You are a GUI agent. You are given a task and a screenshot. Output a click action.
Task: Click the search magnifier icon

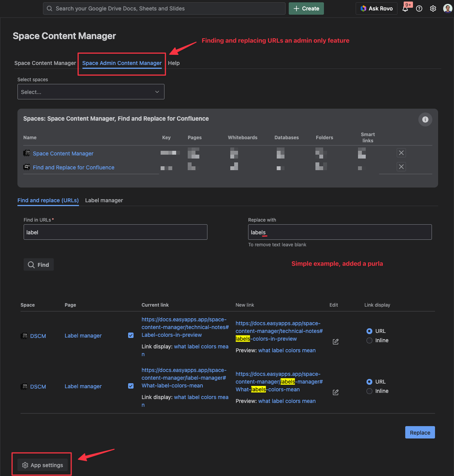(x=50, y=9)
